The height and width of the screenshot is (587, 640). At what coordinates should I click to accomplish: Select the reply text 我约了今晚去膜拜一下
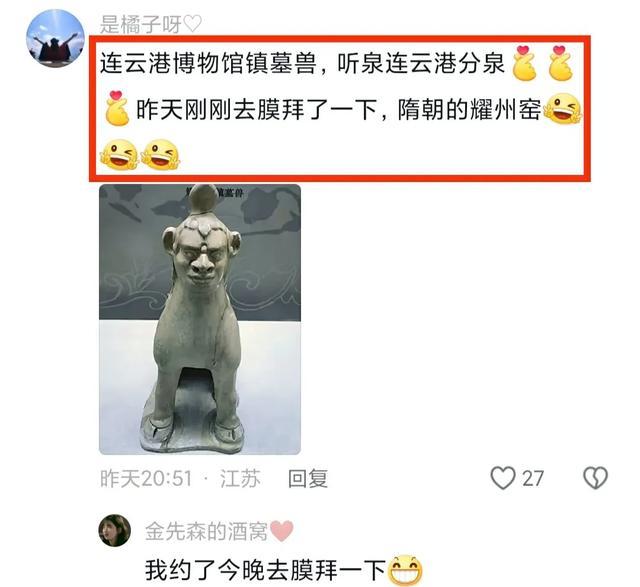pos(265,570)
